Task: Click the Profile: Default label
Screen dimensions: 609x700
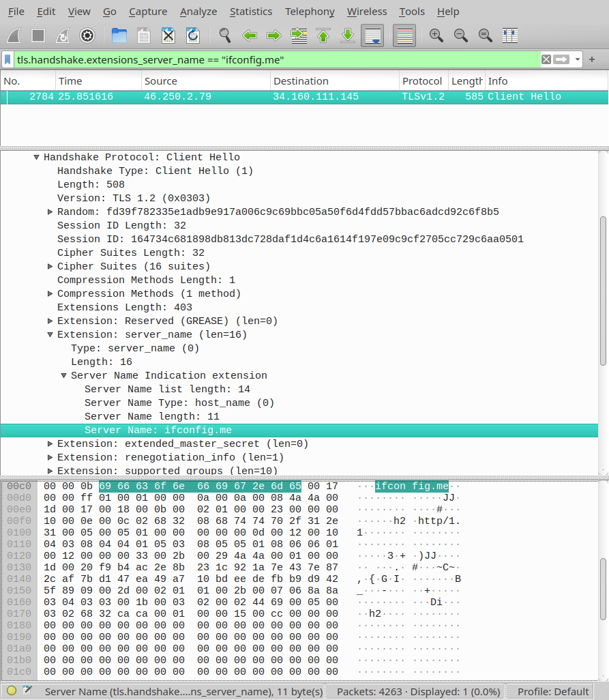Action: tap(553, 691)
